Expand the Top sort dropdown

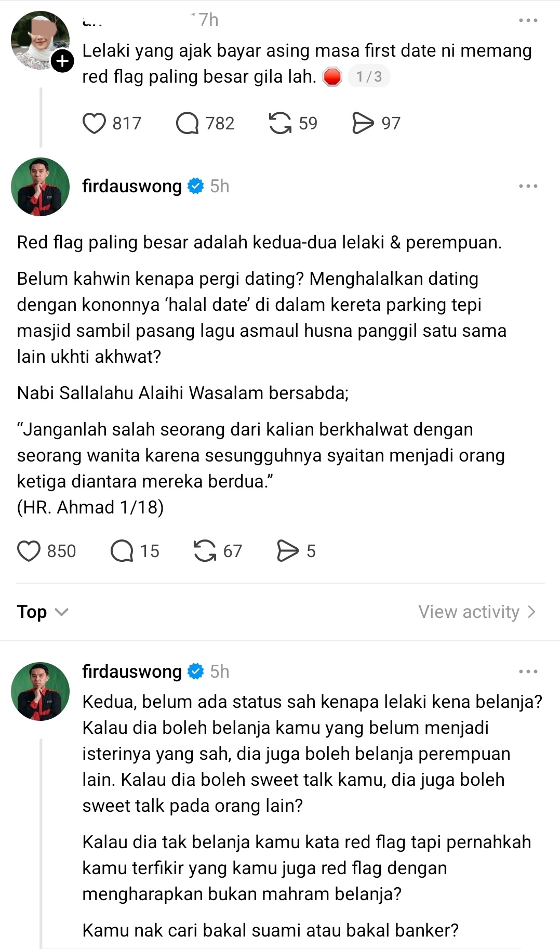tap(43, 612)
